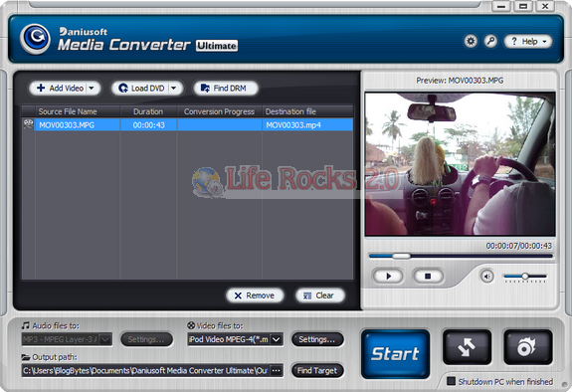This screenshot has height=392, width=572.
Task: Mute audio with the speaker icon
Action: pyautogui.click(x=486, y=277)
